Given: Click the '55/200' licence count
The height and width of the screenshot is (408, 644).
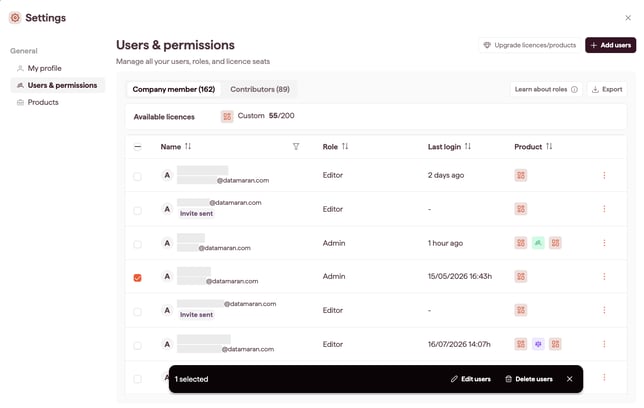Looking at the screenshot, I should coord(281,116).
